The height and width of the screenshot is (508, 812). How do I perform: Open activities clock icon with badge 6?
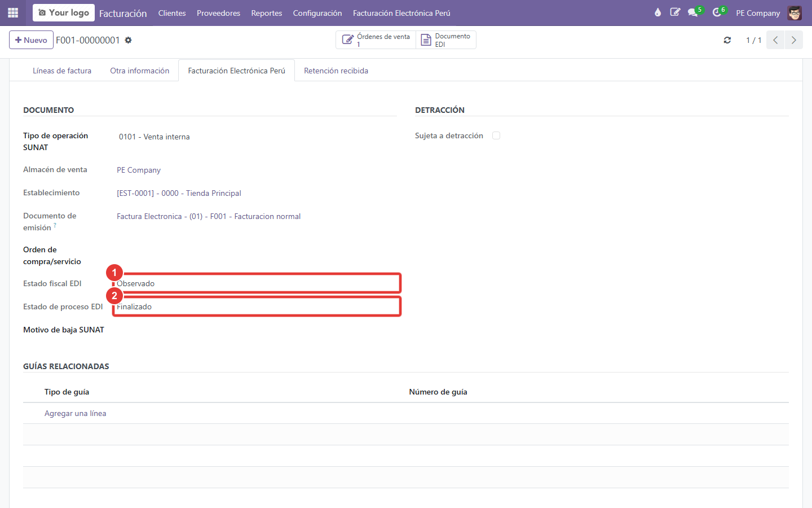pyautogui.click(x=718, y=12)
